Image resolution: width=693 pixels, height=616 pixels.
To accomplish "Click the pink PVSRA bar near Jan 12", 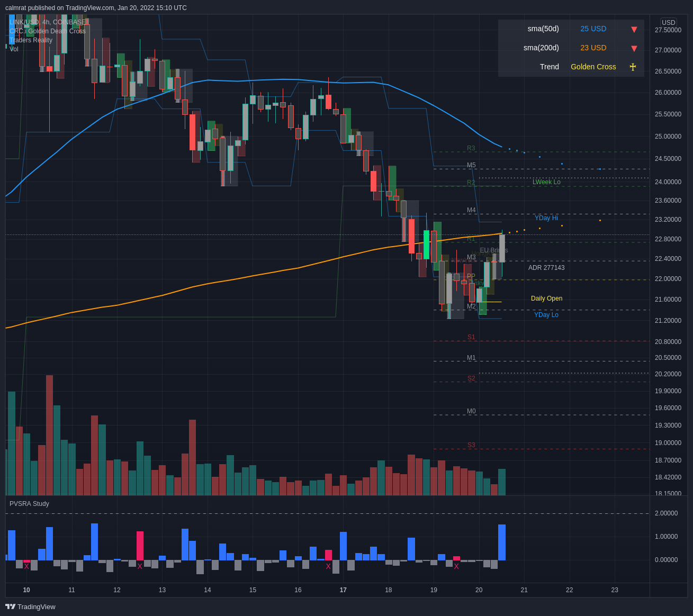I will tap(140, 546).
